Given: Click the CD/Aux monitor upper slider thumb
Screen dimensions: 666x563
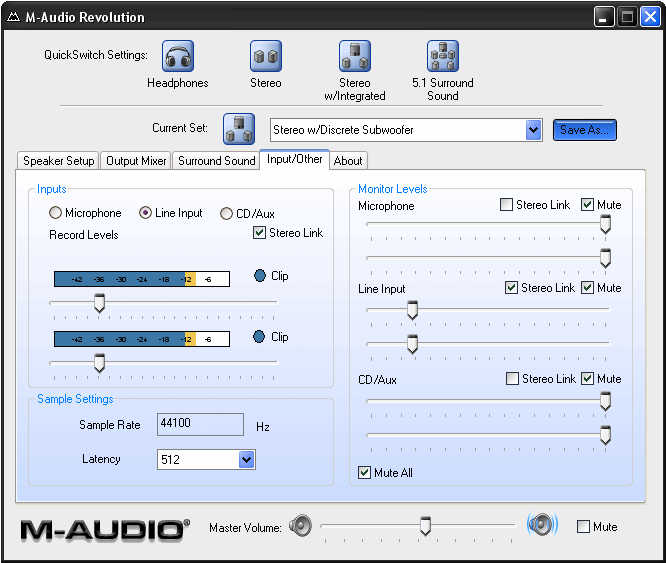Looking at the screenshot, I should pos(605,402).
